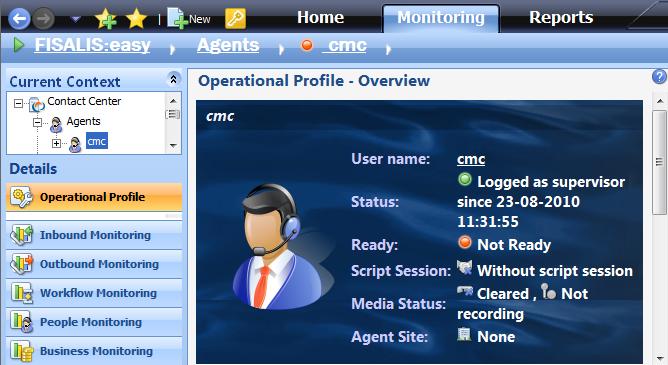Click the New document button

[188, 18]
